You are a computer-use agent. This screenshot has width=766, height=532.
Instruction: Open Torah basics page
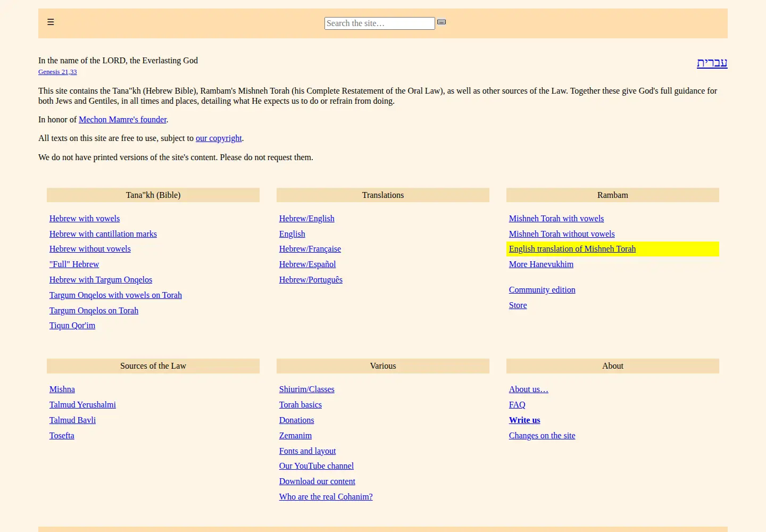point(301,405)
